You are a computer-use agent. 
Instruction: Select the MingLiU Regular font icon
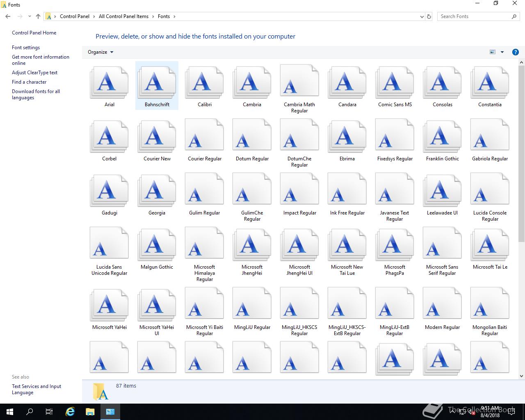[x=252, y=304]
